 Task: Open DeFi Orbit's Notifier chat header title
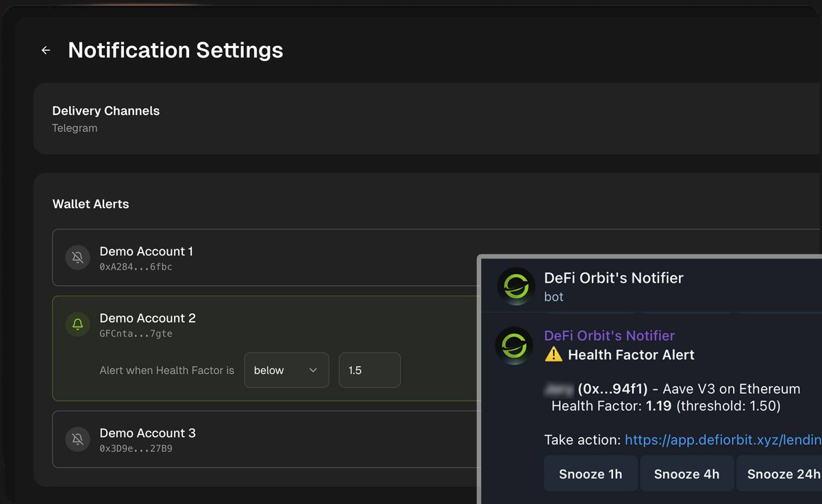(x=614, y=278)
